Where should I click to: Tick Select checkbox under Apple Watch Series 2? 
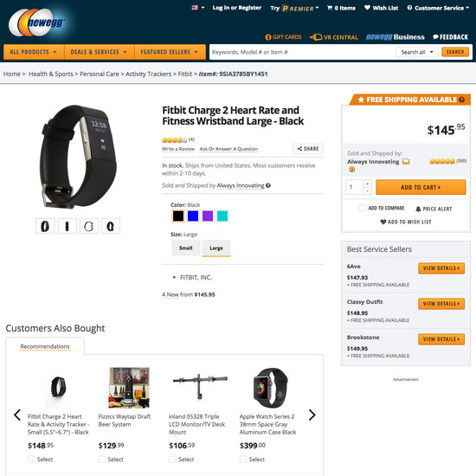(x=243, y=459)
